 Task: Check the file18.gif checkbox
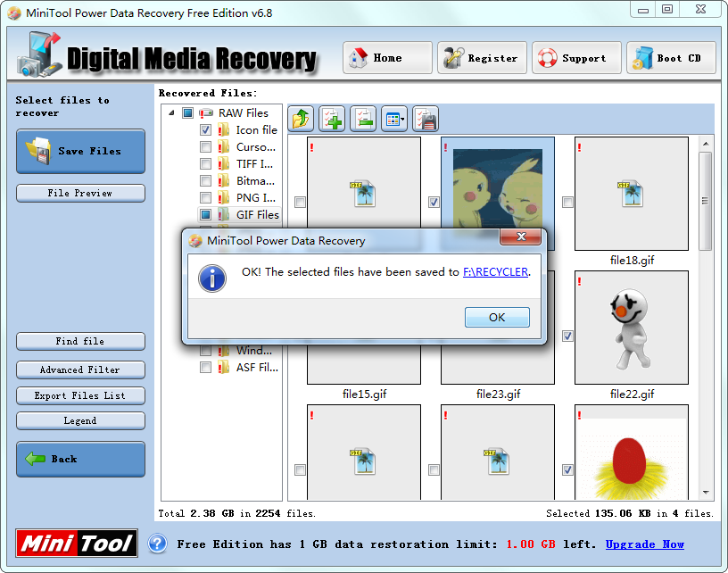[x=567, y=202]
